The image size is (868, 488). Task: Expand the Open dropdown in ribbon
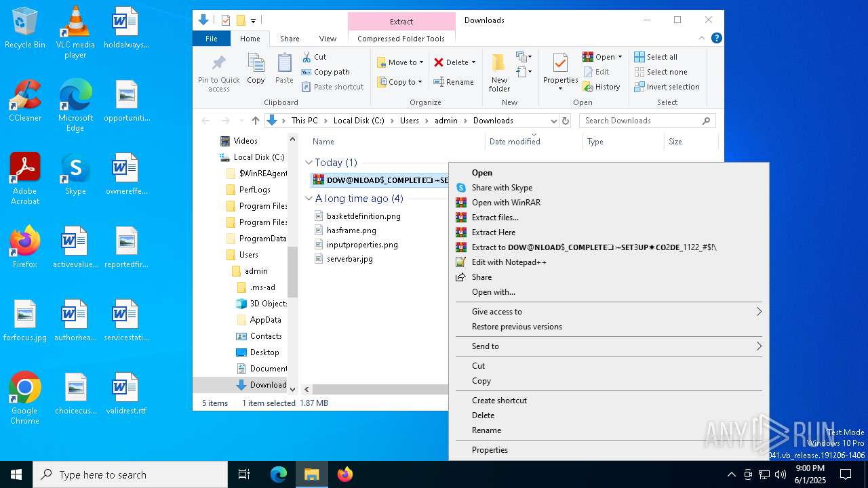pos(620,57)
